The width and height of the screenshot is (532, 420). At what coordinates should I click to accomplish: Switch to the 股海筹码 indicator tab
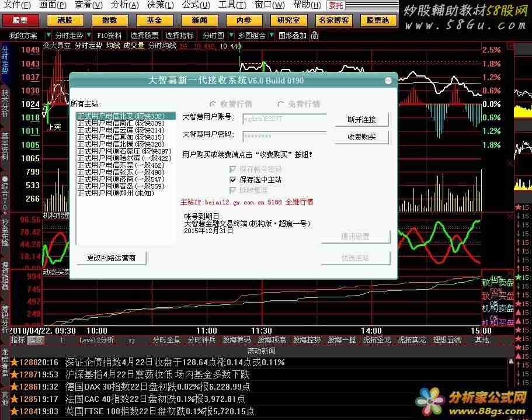point(237,339)
